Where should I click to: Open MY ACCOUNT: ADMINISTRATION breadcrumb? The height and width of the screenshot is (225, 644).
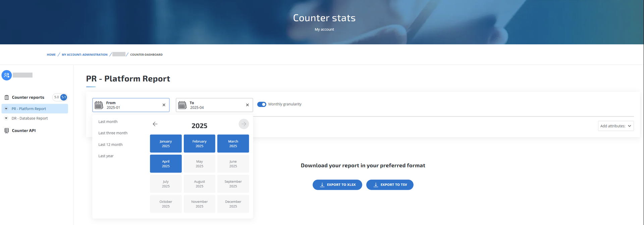click(x=85, y=55)
